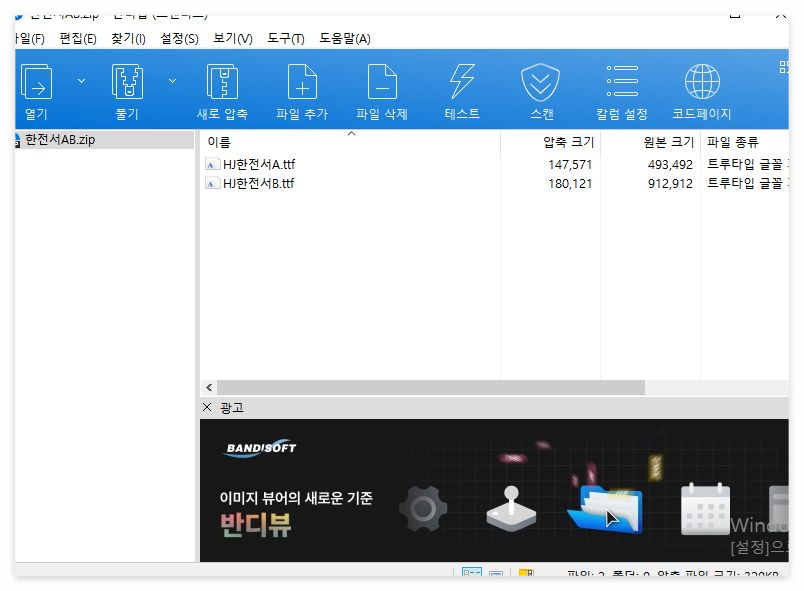The width and height of the screenshot is (804, 591).
Task: Delete files with the 파일 삭제 icon
Action: click(x=381, y=88)
